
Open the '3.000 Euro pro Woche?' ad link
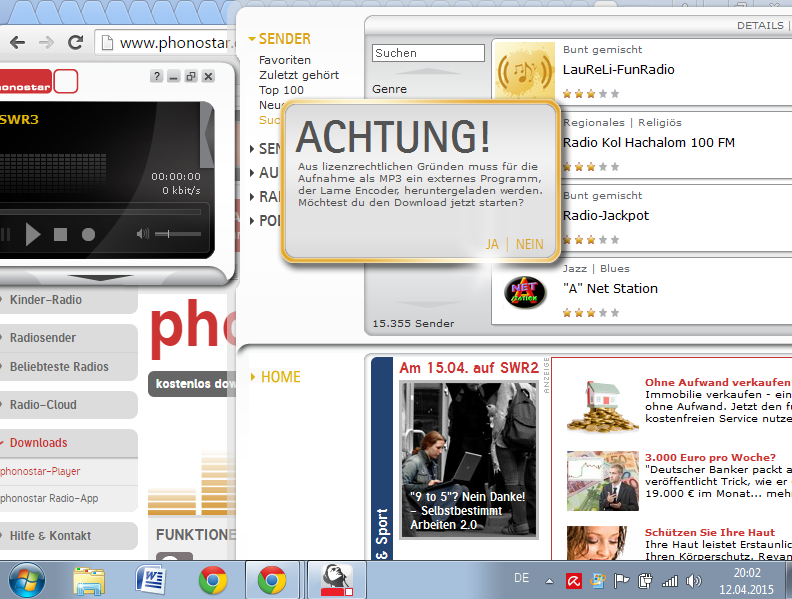[x=710, y=458]
